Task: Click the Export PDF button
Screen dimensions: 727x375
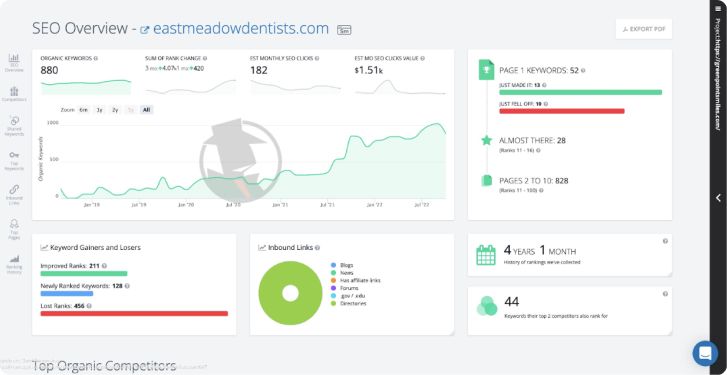Action: 644,29
